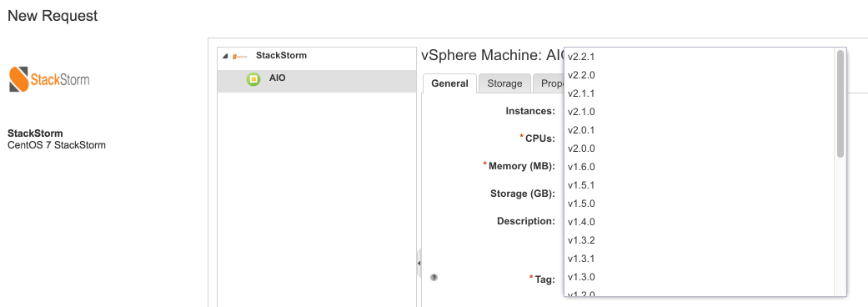Click the Instances field label
The width and height of the screenshot is (868, 307).
pyautogui.click(x=530, y=111)
